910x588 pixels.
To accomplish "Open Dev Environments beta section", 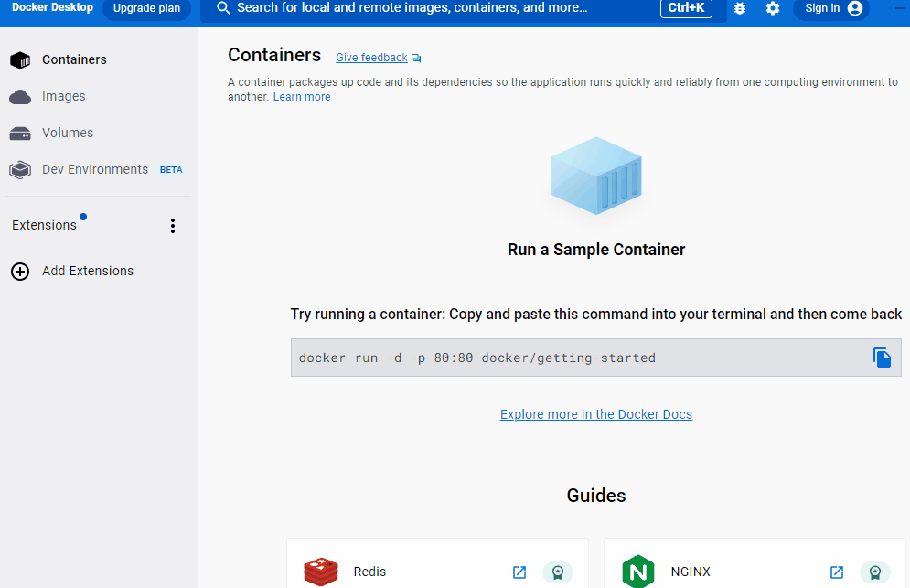I will point(94,169).
